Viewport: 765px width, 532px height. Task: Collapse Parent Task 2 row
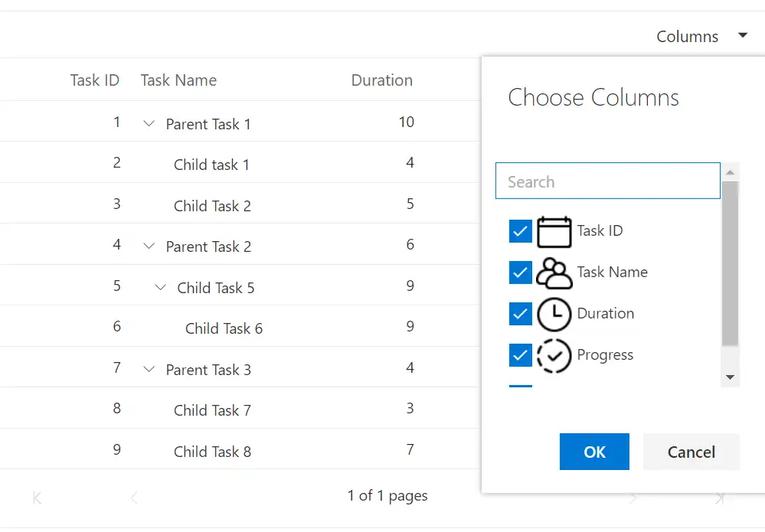149,246
